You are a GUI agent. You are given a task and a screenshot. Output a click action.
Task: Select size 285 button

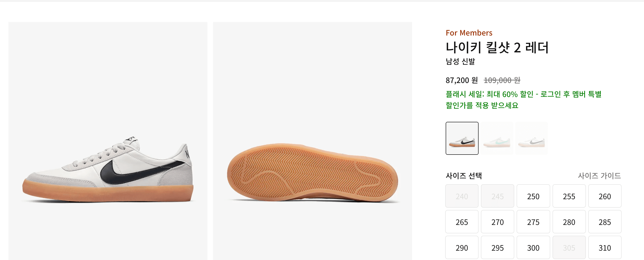[x=605, y=222]
